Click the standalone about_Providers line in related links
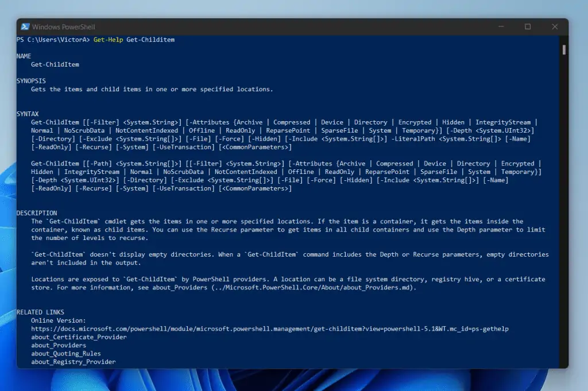This screenshot has height=391, width=588. tap(59, 345)
